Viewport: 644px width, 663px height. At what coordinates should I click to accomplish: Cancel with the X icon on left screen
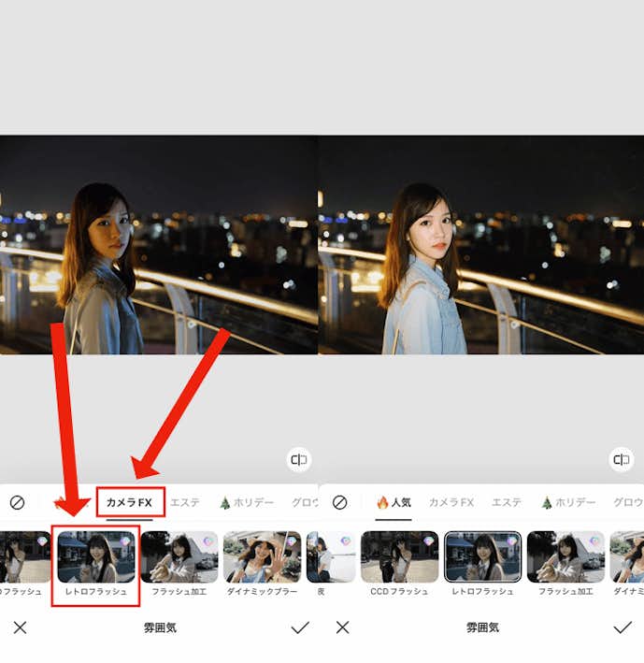(x=20, y=627)
